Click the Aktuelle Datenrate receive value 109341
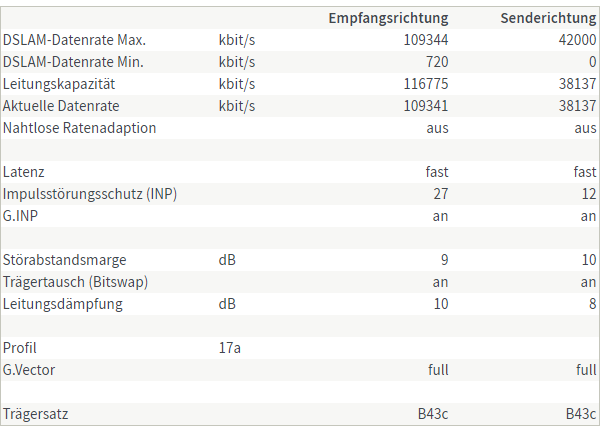This screenshot has width=604, height=428. (x=426, y=106)
